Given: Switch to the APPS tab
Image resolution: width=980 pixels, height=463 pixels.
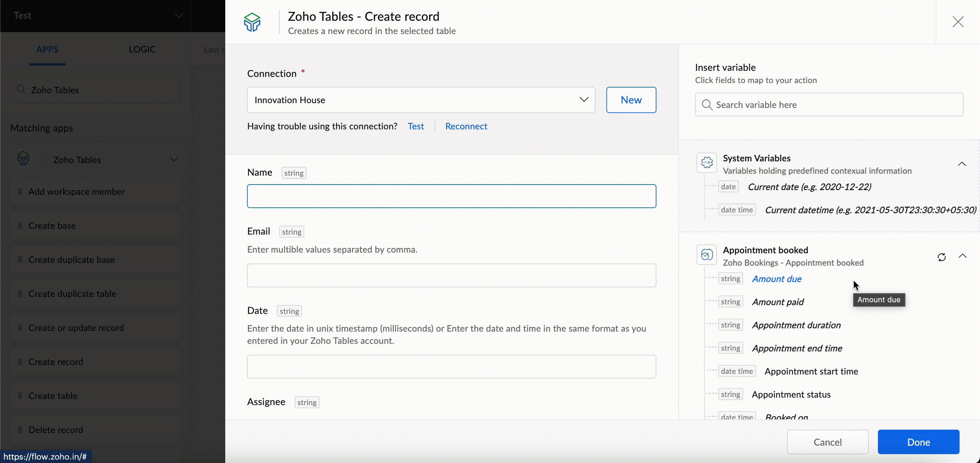Looking at the screenshot, I should (x=47, y=49).
